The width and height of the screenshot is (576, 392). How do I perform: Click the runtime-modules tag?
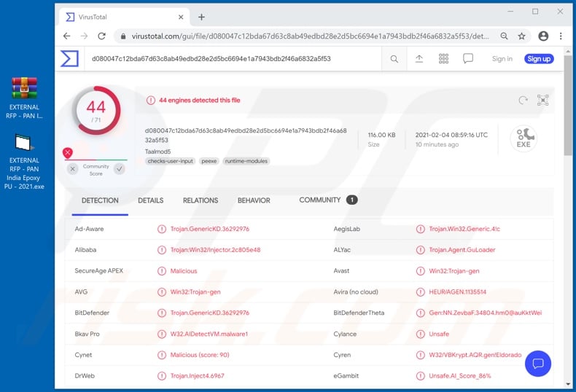246,161
